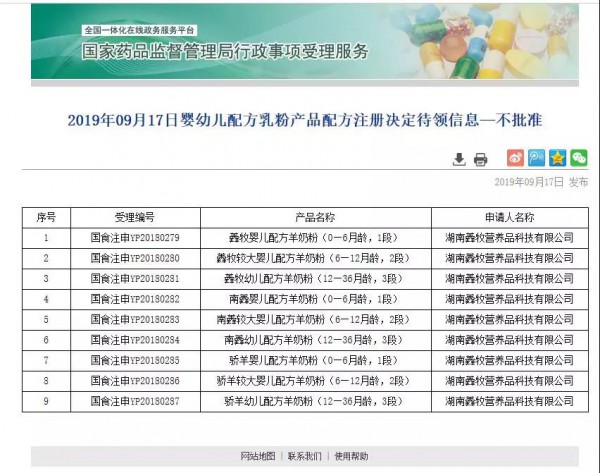Click 鑫牧较大婴儿配方羊奶粉（6—12月龄，2段）
The height and width of the screenshot is (473, 600).
pyautogui.click(x=315, y=258)
